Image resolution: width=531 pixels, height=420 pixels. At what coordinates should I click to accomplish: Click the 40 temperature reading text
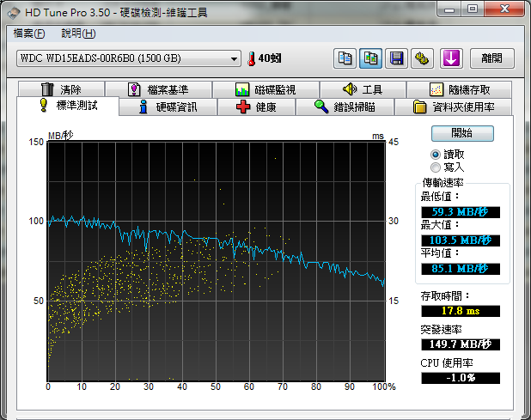coord(270,58)
